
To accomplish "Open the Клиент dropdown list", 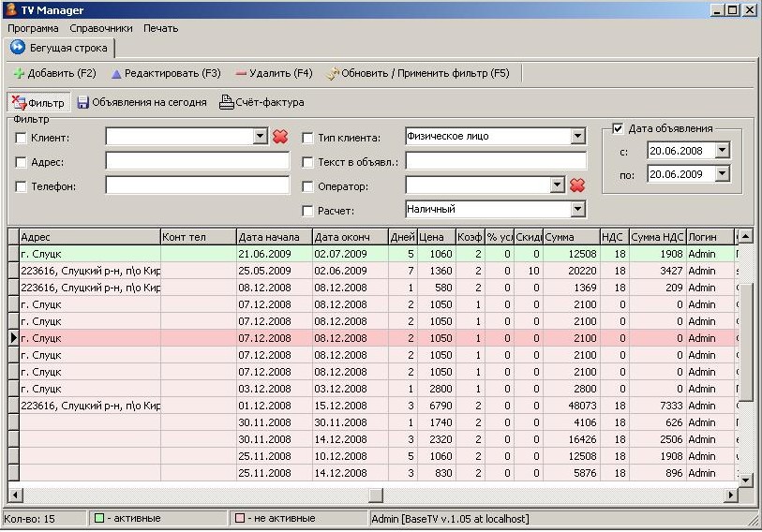I will (260, 137).
